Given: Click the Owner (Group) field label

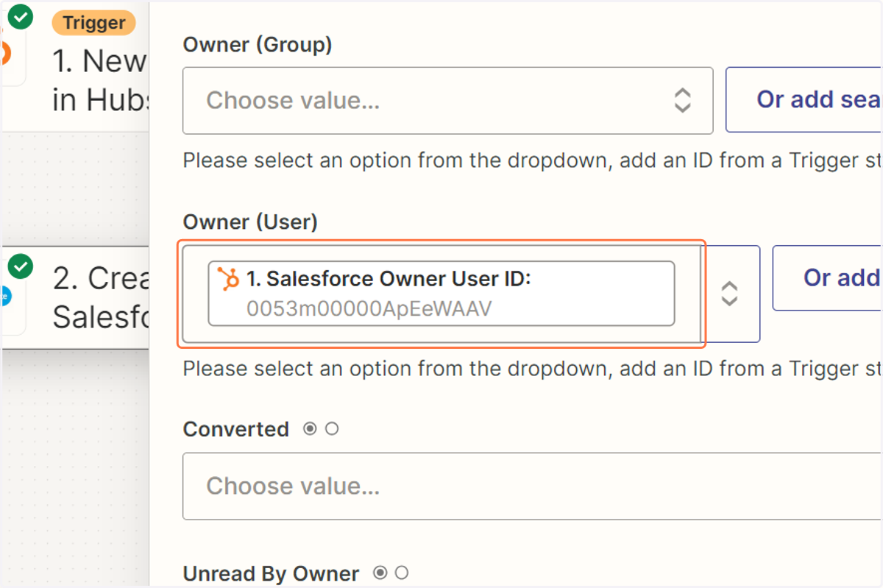Looking at the screenshot, I should [258, 45].
